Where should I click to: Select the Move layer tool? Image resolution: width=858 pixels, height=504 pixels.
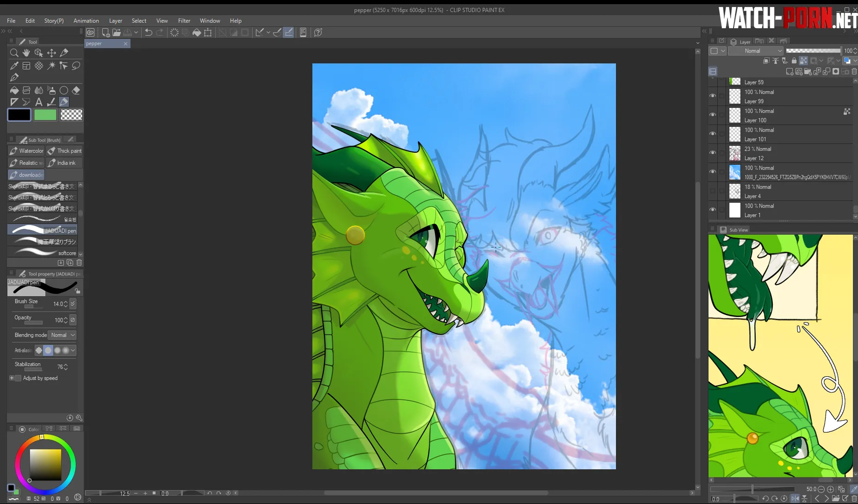pyautogui.click(x=51, y=53)
